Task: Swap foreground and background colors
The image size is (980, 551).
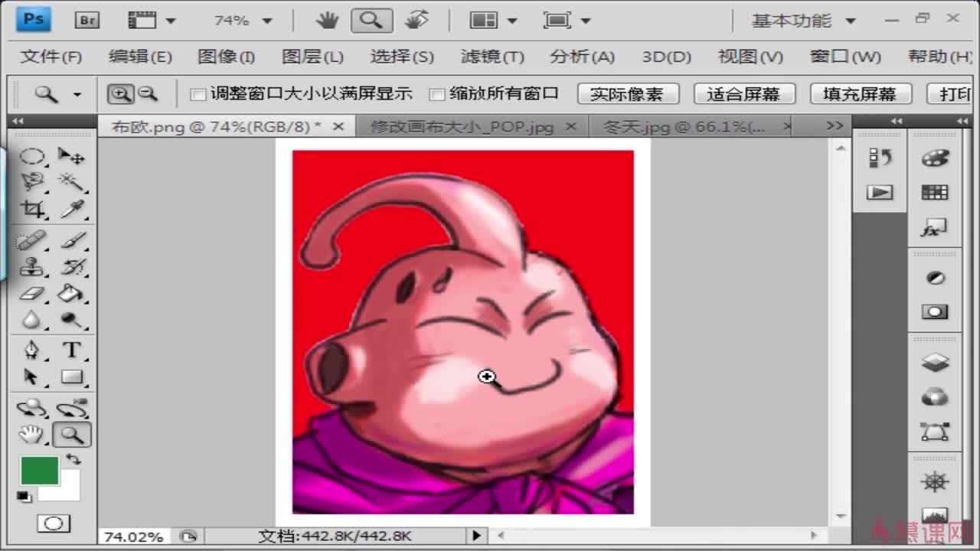Action: coord(74,460)
